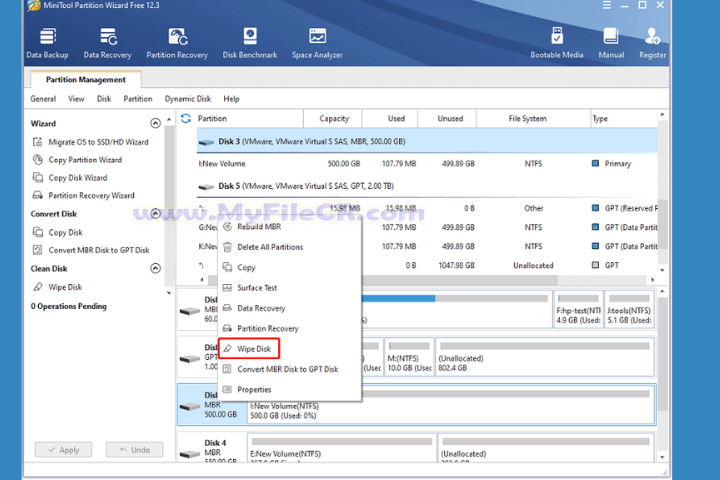Viewport: 720px width, 480px height.
Task: Create Bootable Media
Action: [x=557, y=43]
